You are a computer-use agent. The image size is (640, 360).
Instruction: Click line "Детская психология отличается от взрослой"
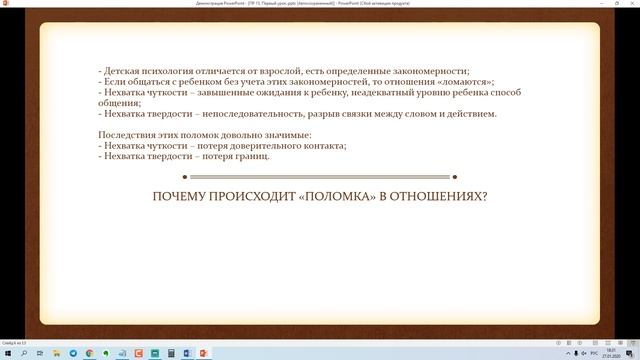coord(284,71)
